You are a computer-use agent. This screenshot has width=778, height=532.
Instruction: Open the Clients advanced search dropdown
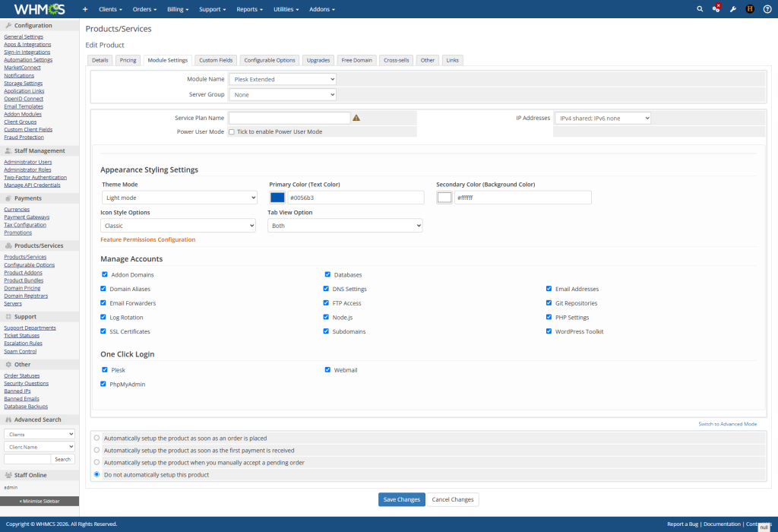click(40, 434)
